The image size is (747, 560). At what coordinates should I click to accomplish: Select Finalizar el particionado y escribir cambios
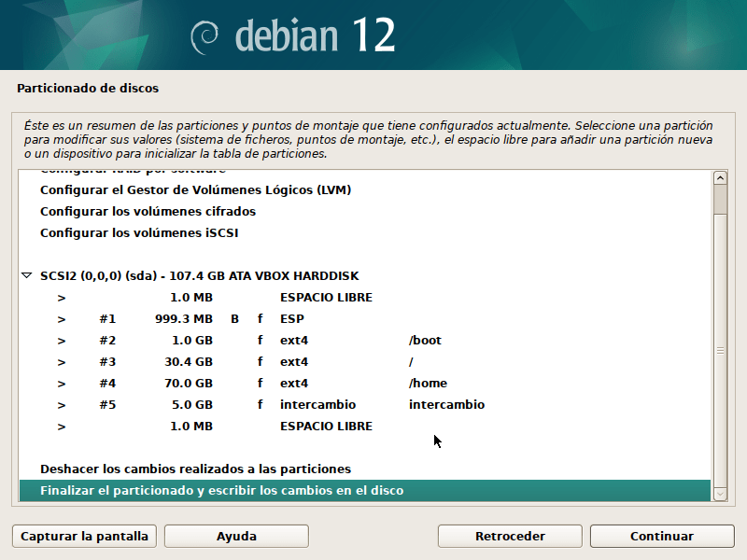coord(365,491)
